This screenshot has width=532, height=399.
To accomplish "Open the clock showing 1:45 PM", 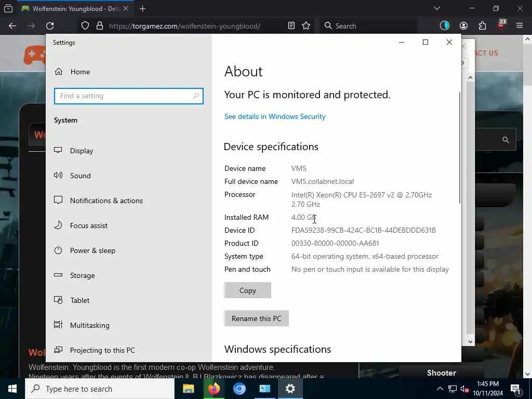I will pos(488,389).
